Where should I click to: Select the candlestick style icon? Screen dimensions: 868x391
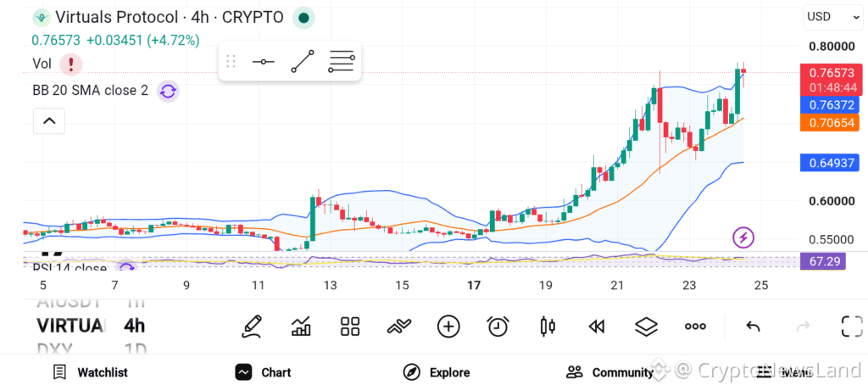coord(547,327)
